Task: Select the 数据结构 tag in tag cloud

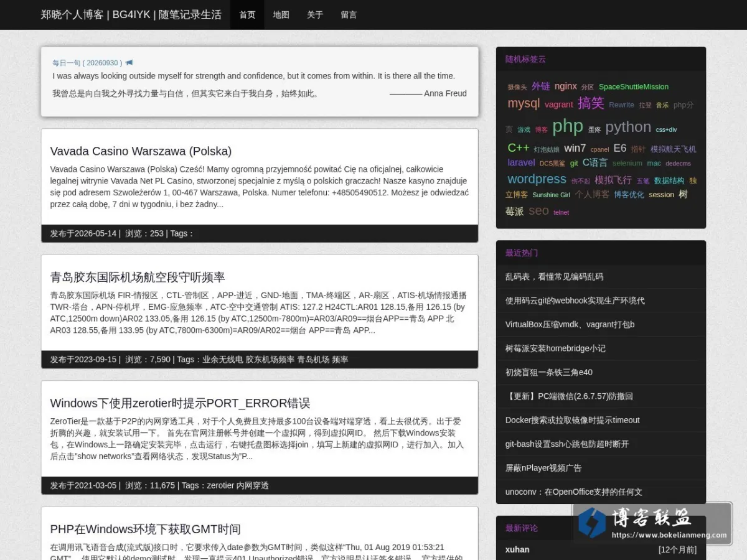Action: 669,181
